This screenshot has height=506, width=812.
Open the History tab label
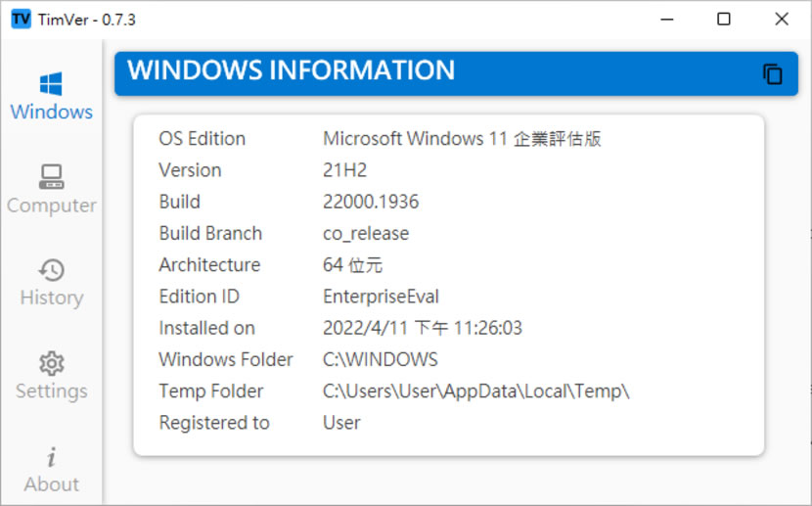coord(51,298)
